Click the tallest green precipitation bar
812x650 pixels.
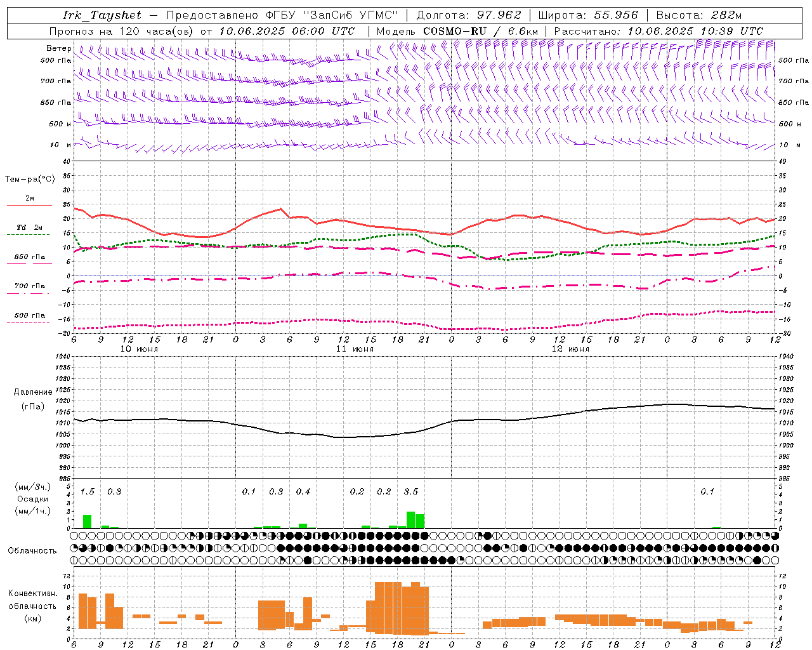tap(410, 520)
